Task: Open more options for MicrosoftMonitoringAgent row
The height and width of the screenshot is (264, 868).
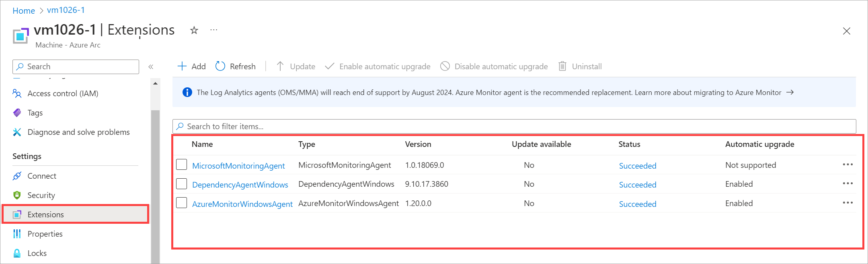Action: (847, 165)
